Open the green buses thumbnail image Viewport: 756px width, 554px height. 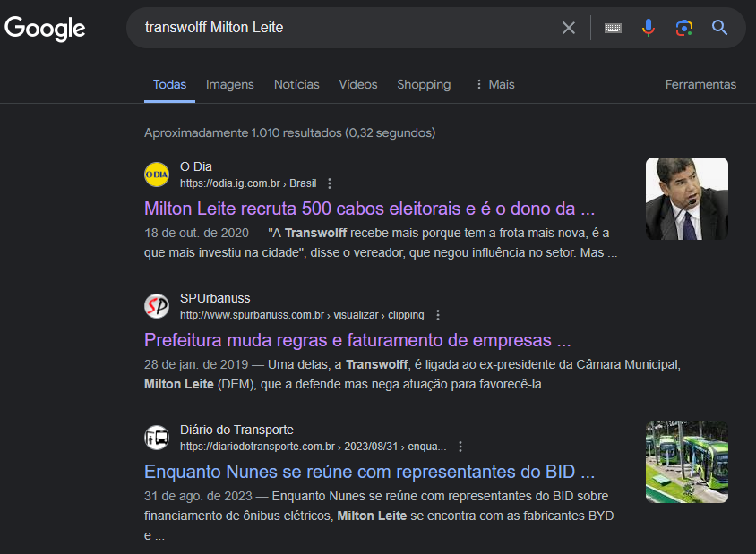click(x=687, y=462)
